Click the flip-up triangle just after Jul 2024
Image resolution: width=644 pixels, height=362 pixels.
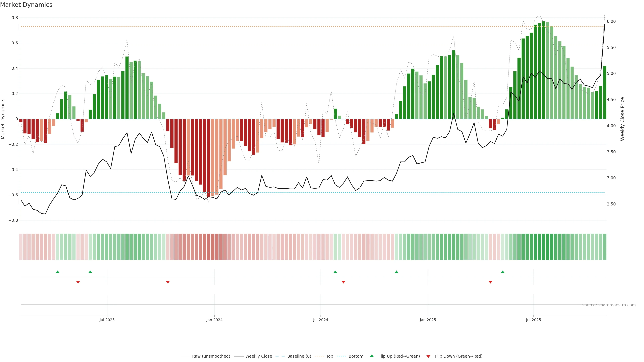tap(335, 272)
